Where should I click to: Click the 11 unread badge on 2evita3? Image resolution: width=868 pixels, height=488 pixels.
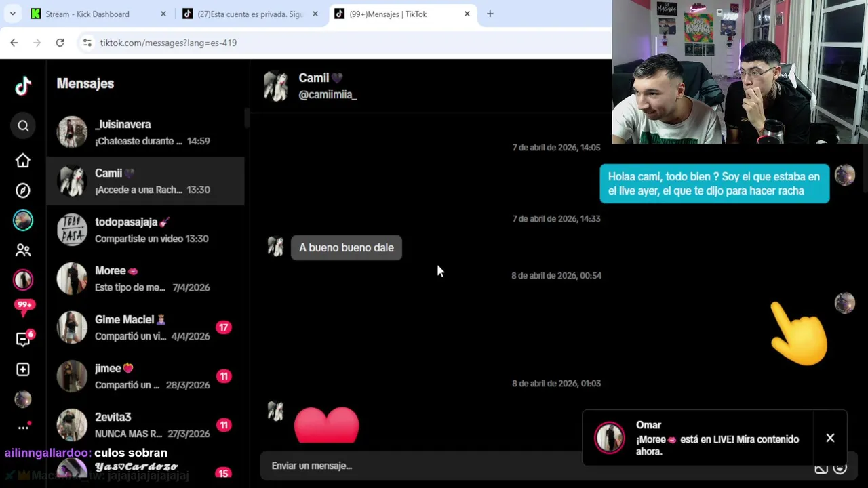223,425
